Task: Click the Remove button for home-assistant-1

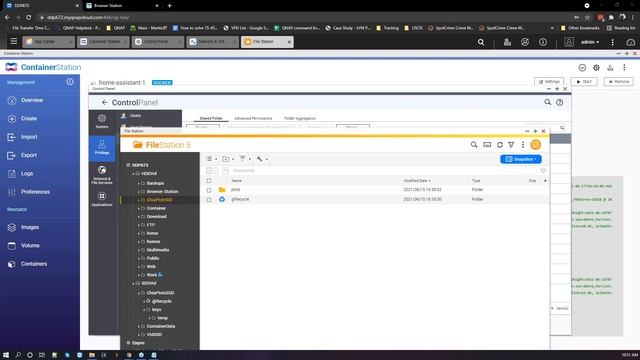Action: pyautogui.click(x=618, y=82)
